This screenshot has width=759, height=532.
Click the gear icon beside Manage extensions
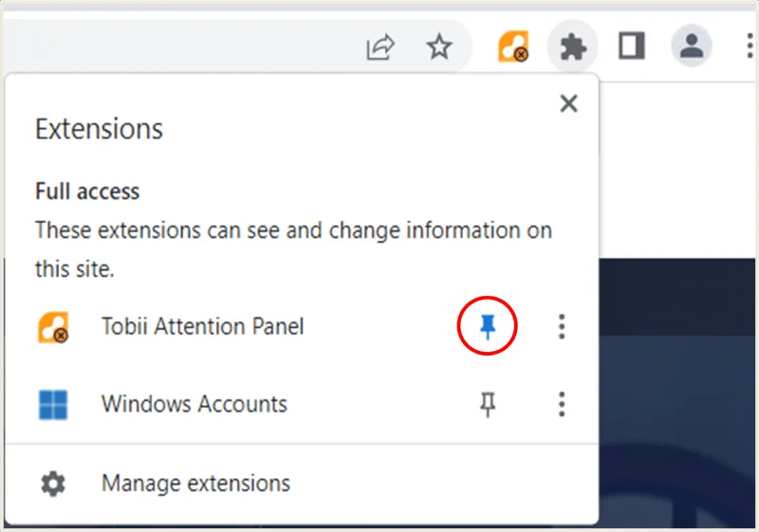53,484
